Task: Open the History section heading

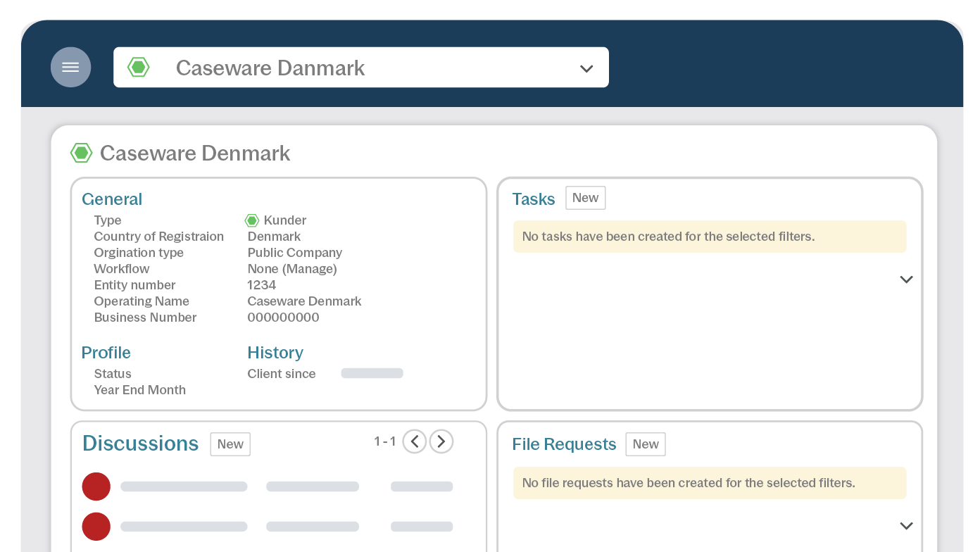Action: tap(275, 353)
